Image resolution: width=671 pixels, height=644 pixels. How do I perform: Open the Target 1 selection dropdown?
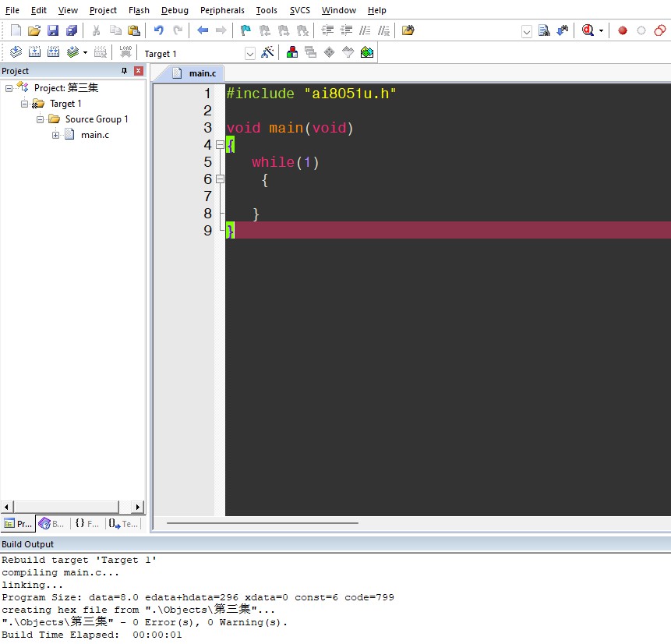(250, 54)
